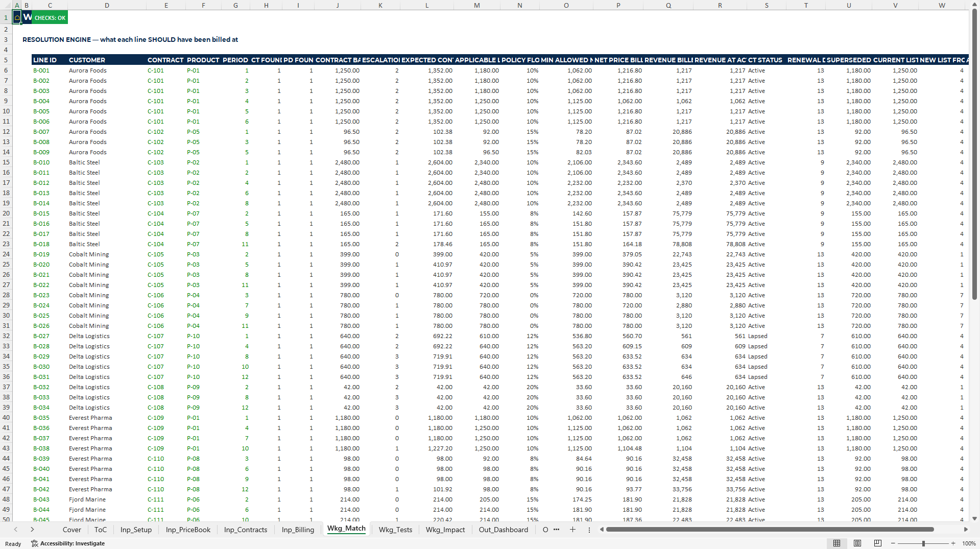Open the hidden sheet tabs ellipsis
Image resolution: width=980 pixels, height=549 pixels.
(556, 530)
